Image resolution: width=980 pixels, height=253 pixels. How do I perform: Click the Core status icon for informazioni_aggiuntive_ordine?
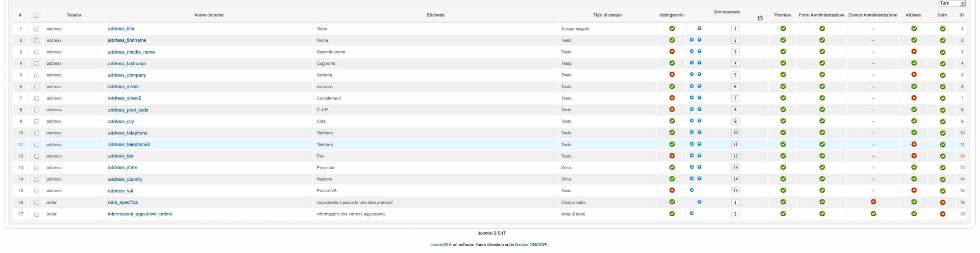[942, 214]
